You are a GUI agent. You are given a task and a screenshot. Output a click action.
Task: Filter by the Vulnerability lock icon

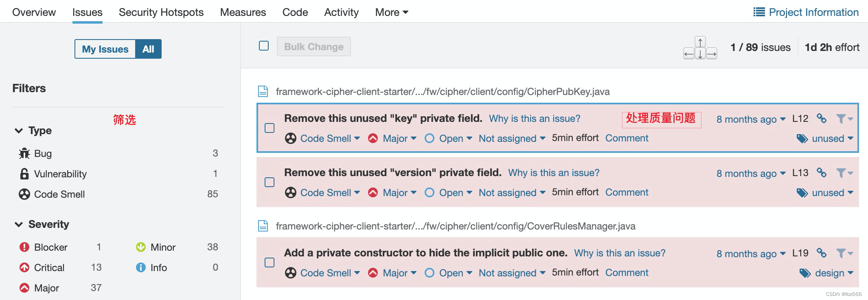pos(24,174)
